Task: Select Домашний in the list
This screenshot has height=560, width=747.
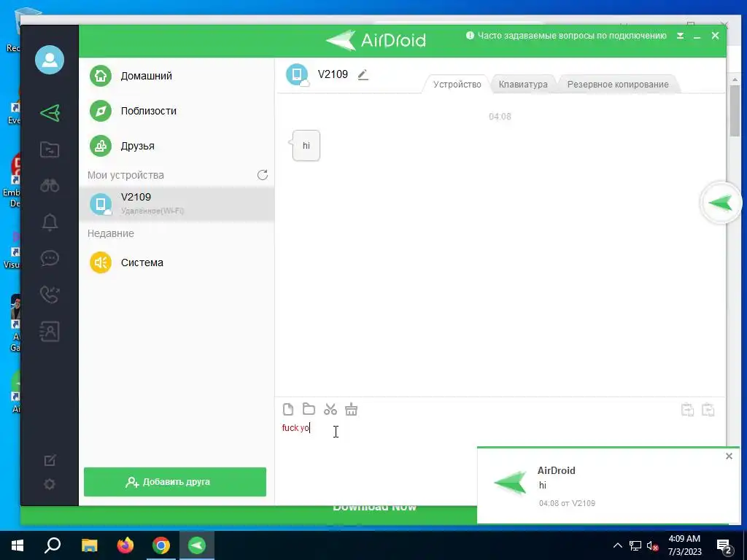Action: coord(177,76)
